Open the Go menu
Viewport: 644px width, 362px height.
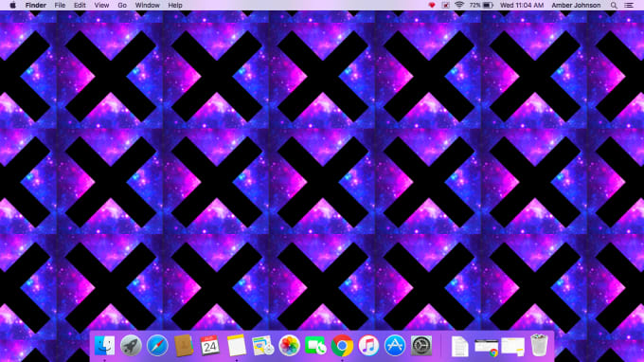[122, 6]
